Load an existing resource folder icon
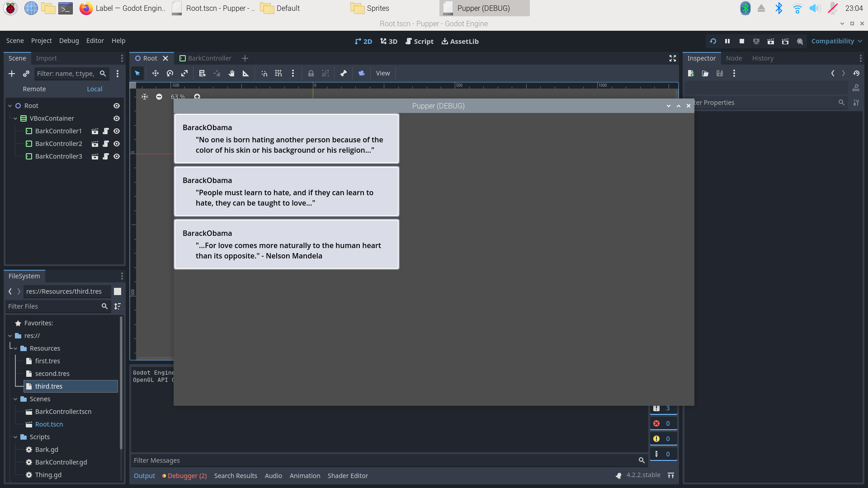 pos(705,73)
